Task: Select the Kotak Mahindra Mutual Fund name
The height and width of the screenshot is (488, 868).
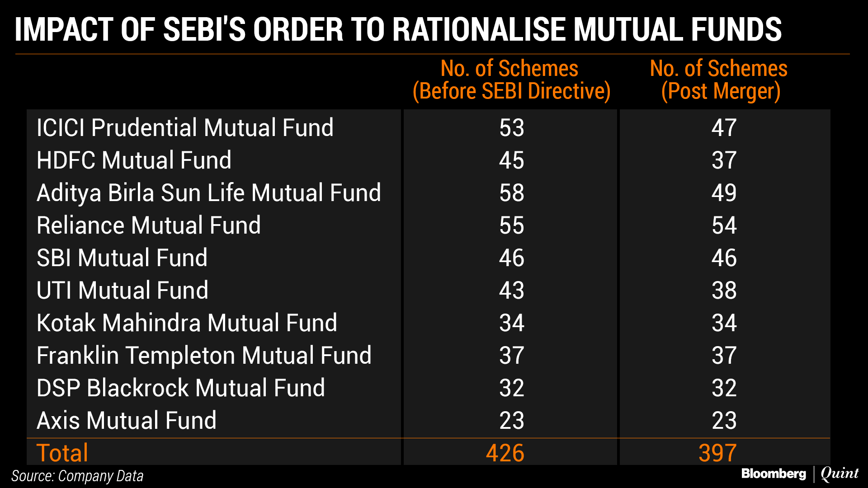Action: click(x=187, y=323)
